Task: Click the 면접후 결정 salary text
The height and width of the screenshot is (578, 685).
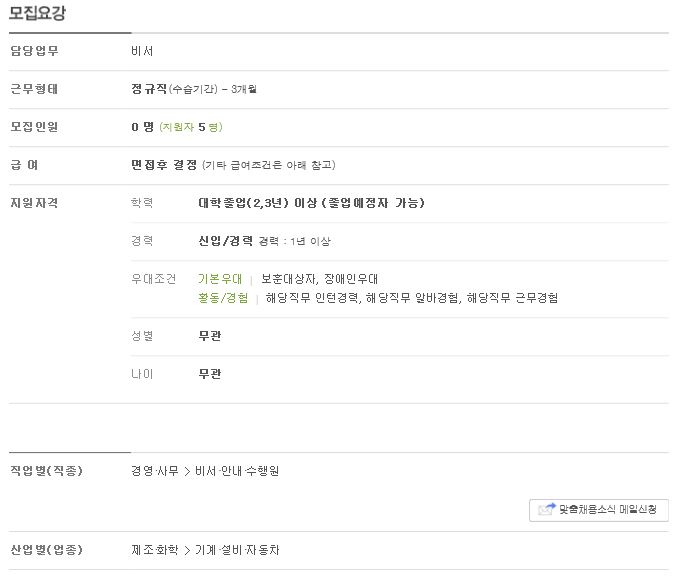Action: (164, 165)
